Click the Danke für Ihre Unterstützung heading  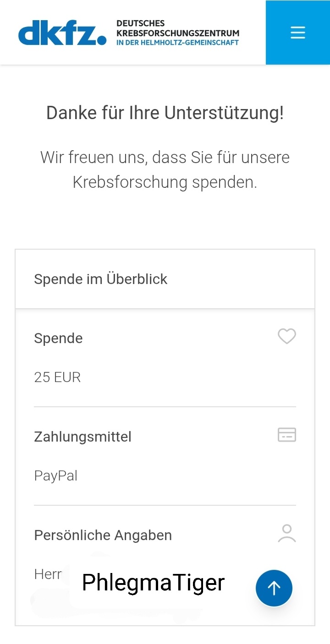tap(165, 113)
